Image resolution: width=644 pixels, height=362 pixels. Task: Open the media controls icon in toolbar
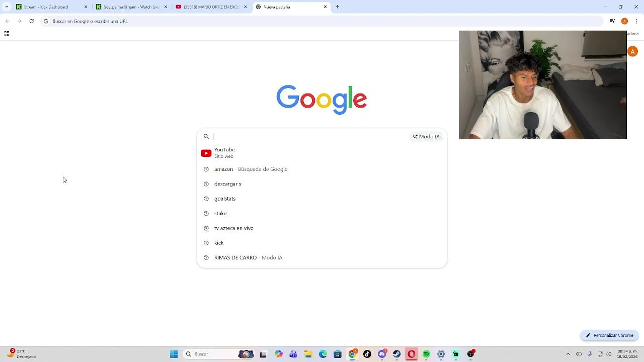click(x=612, y=21)
